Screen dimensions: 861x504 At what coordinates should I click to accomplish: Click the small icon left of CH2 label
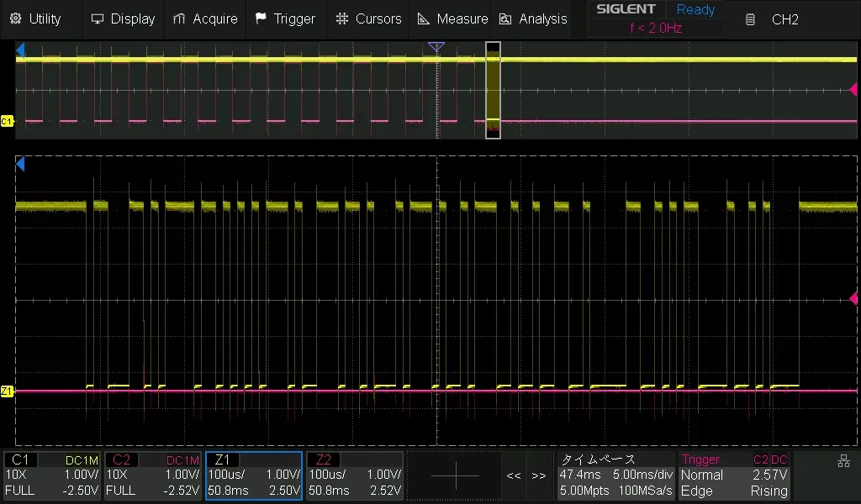tap(749, 18)
